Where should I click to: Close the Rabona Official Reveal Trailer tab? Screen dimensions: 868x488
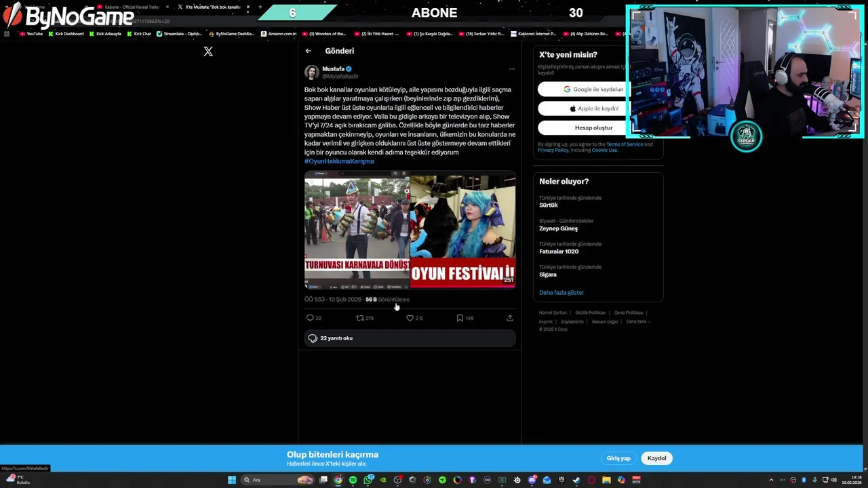(x=167, y=7)
